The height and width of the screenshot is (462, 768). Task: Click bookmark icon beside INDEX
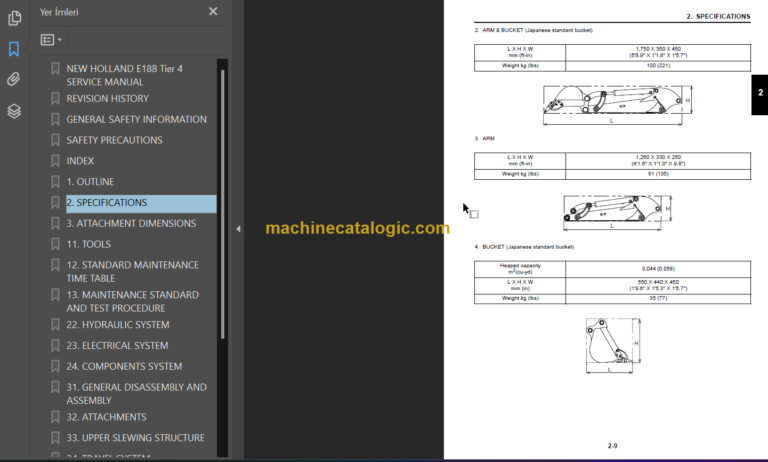click(55, 161)
